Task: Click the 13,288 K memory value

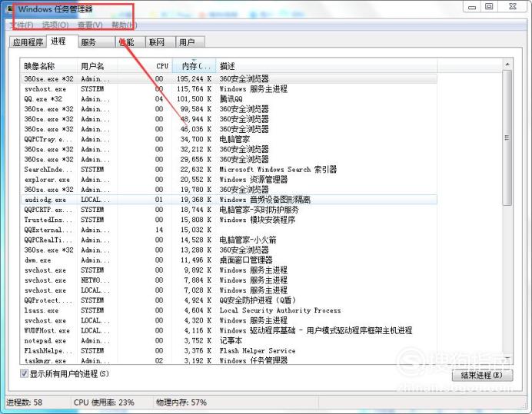Action: click(196, 250)
